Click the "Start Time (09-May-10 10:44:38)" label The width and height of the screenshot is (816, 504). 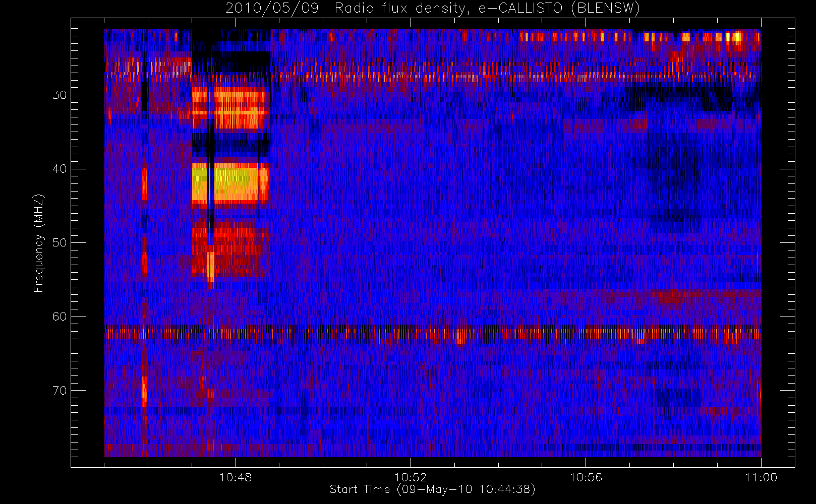pyautogui.click(x=432, y=489)
